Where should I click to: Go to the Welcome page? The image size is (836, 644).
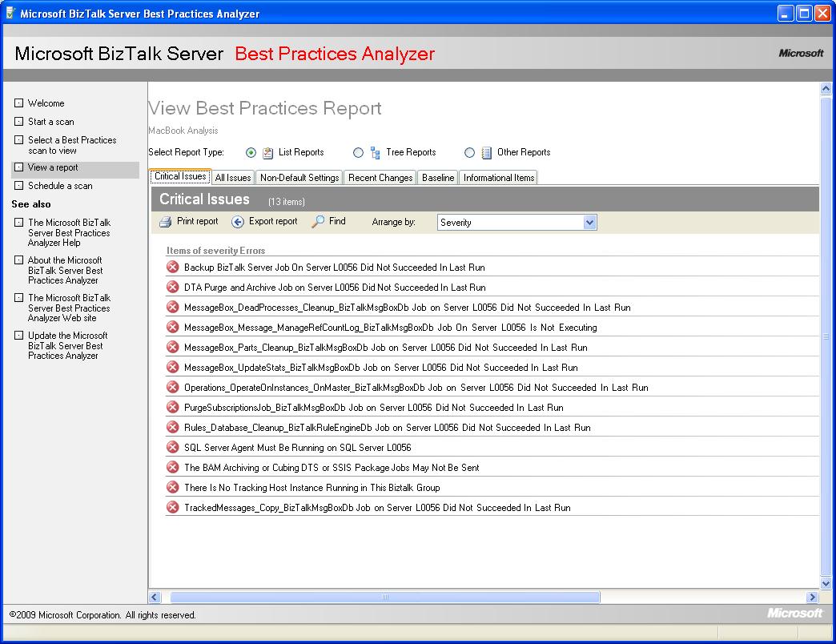pyautogui.click(x=46, y=103)
